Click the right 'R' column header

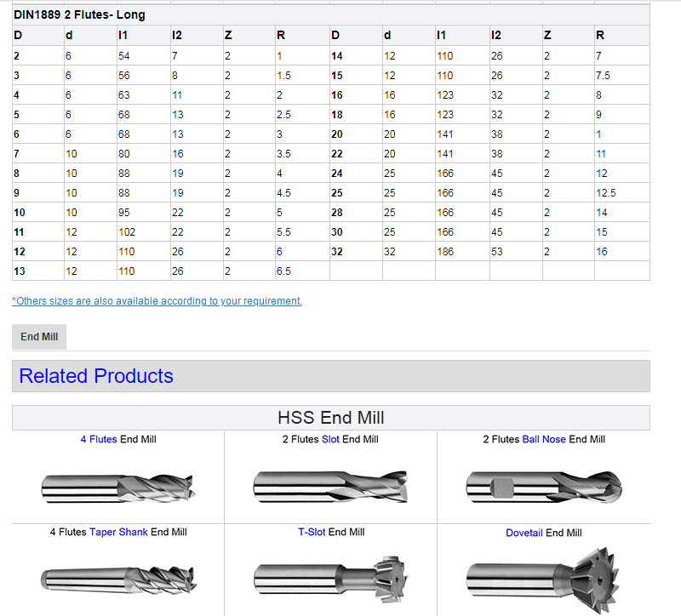coord(622,35)
